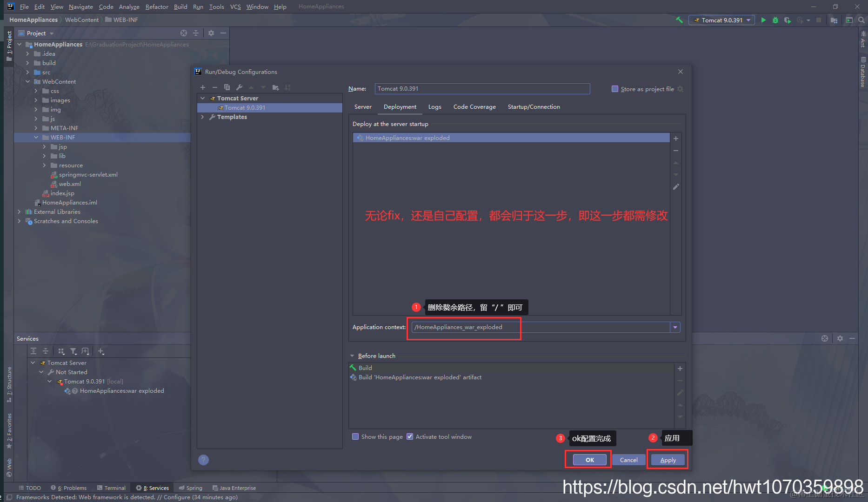
Task: Click the Application context text field
Action: pos(541,327)
